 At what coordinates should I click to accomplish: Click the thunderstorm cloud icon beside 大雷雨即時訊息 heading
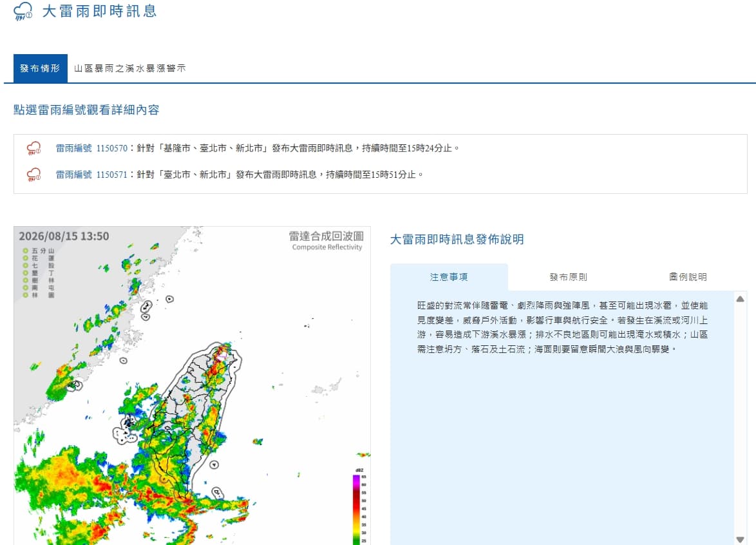pos(23,11)
